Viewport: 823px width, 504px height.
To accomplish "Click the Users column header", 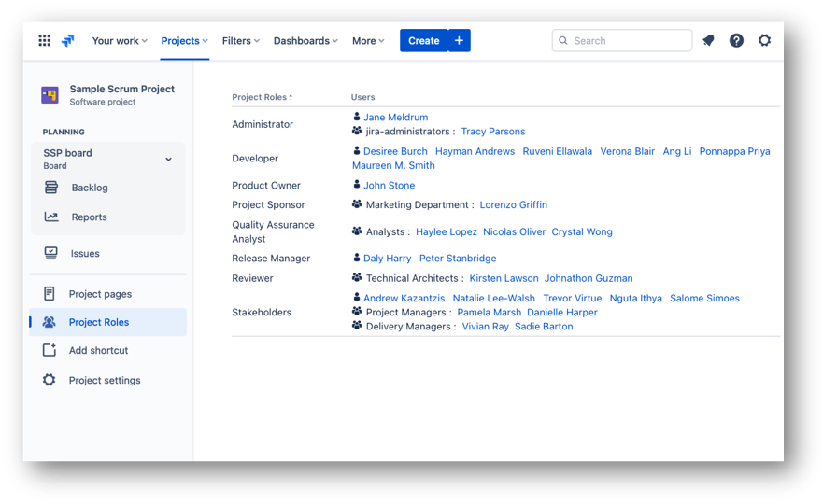I will click(x=362, y=97).
